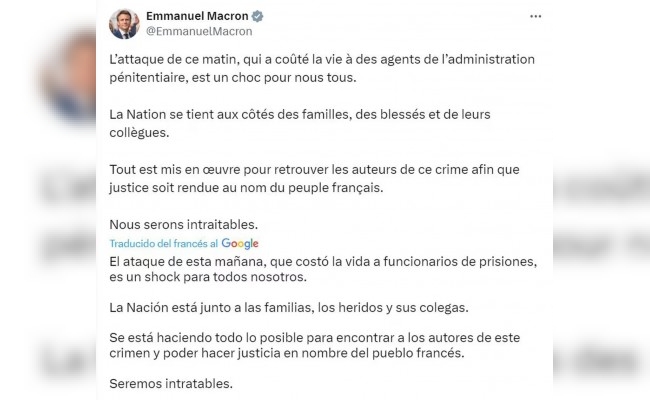650x400 pixels.
Task: Select the paragraph starting "Tout est mis en œuvre"
Action: 312,177
